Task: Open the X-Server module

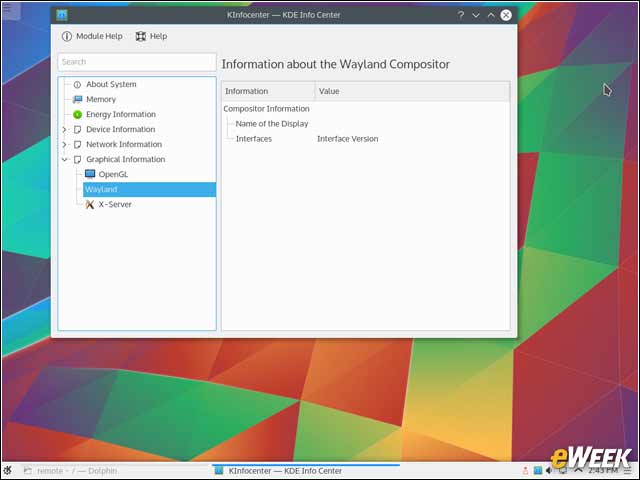Action: click(x=115, y=204)
